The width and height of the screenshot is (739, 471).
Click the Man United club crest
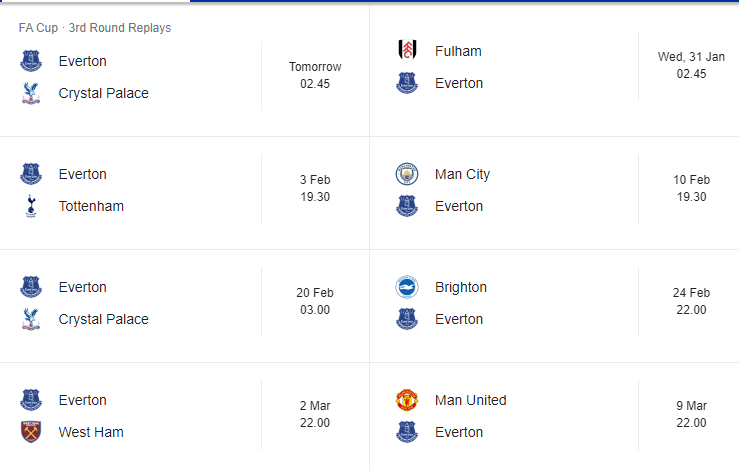tap(407, 400)
